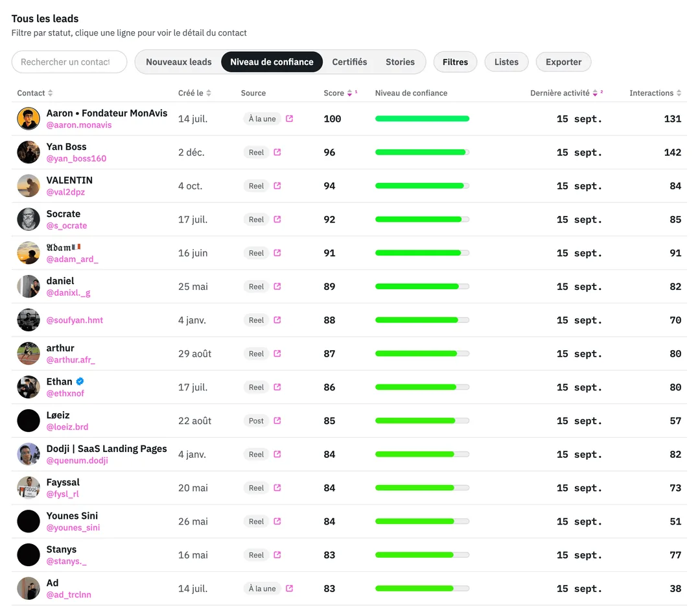This screenshot has height=607, width=700.
Task: Sort by Score column arrows
Action: tap(349, 93)
